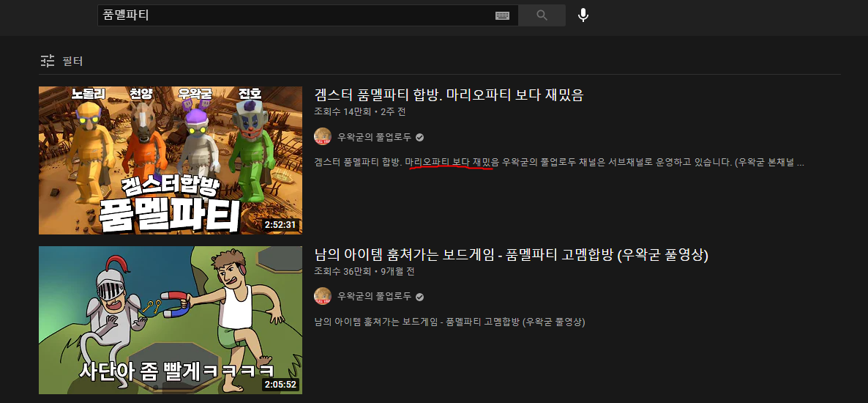Open the on-screen keyboard icon
Viewport: 868px width, 403px height.
[x=502, y=15]
